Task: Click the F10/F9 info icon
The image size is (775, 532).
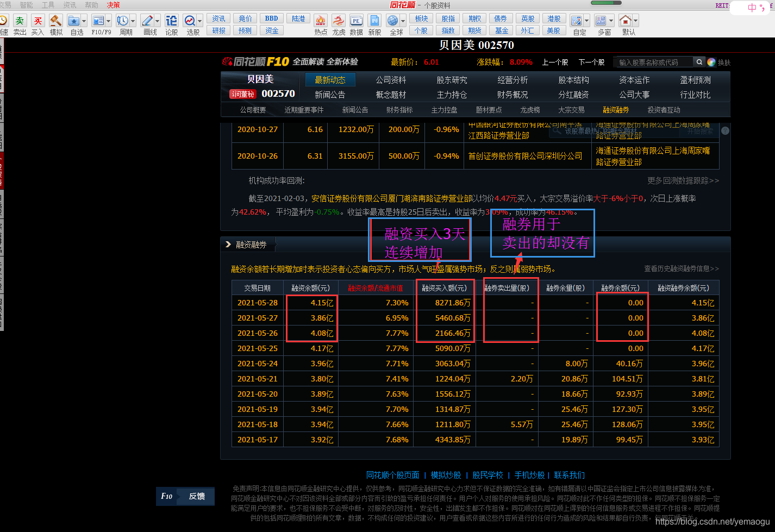Action: [98, 21]
